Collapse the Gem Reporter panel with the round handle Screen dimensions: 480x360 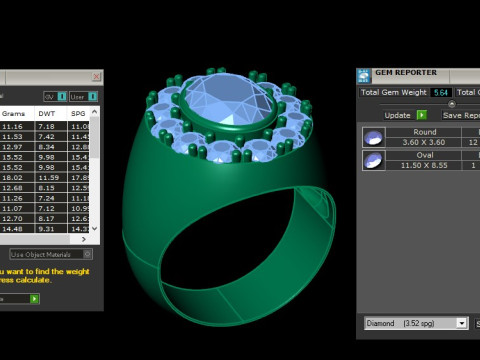(x=452, y=104)
